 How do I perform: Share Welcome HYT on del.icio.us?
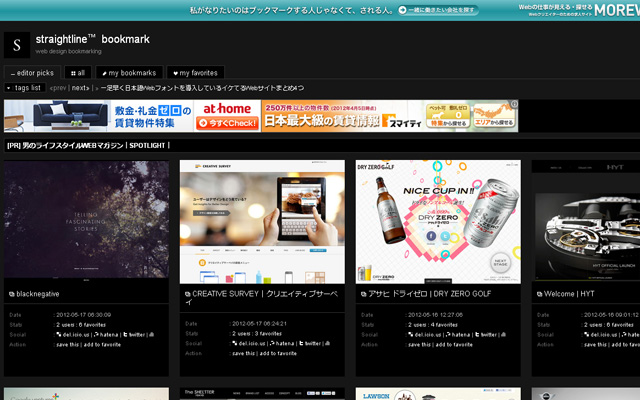pos(600,335)
